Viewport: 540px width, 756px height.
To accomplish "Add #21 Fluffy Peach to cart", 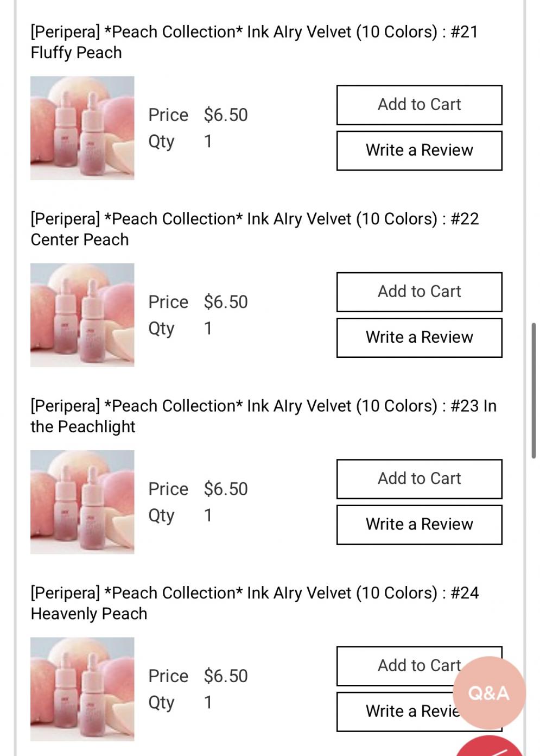I will click(x=419, y=105).
